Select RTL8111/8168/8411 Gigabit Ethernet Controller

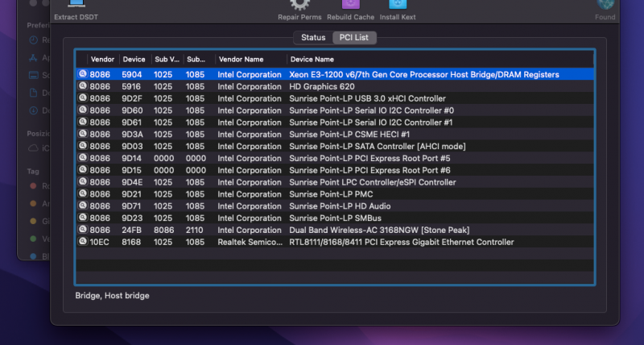tap(401, 242)
